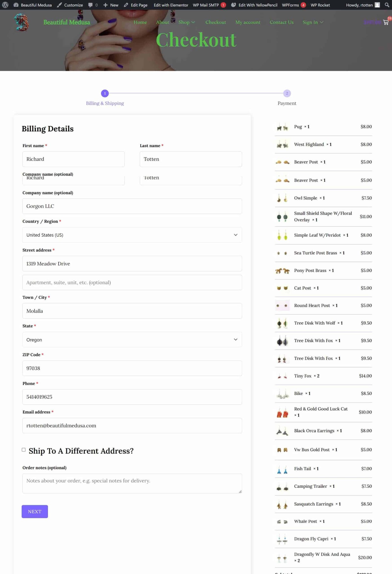Viewport: 392px width, 574px height.
Task: Open My account in site navigation
Action: tap(247, 22)
